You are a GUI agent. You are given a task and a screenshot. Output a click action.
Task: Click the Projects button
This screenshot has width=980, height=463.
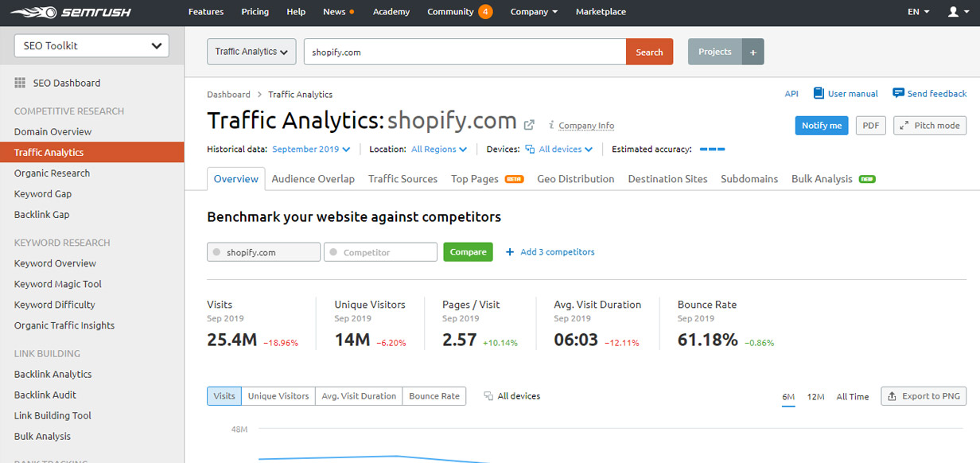pyautogui.click(x=715, y=52)
